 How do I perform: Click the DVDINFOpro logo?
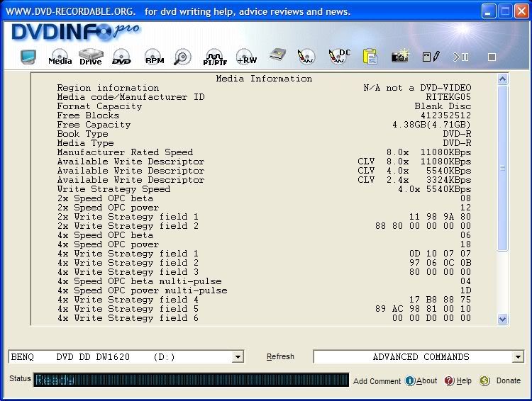(75, 32)
